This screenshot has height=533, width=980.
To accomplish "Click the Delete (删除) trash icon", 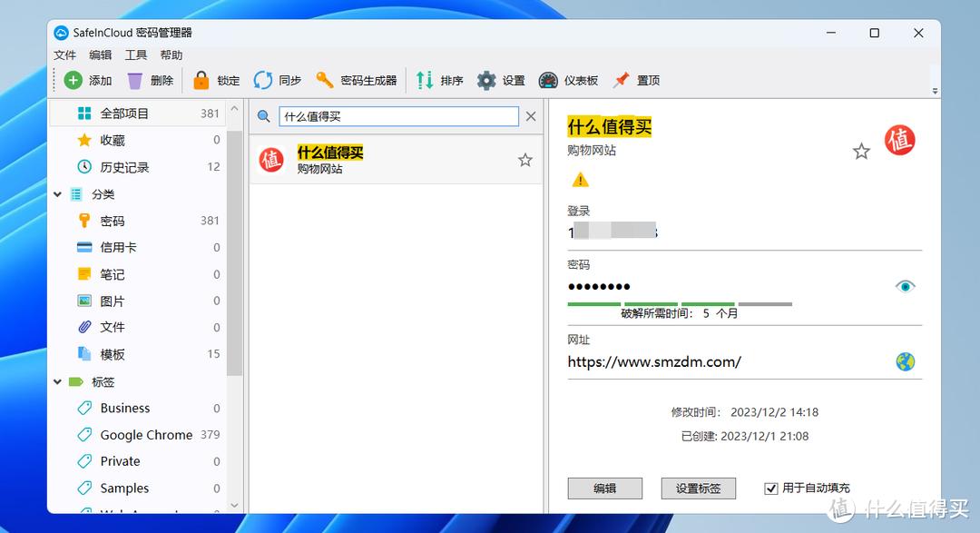I will 135,81.
